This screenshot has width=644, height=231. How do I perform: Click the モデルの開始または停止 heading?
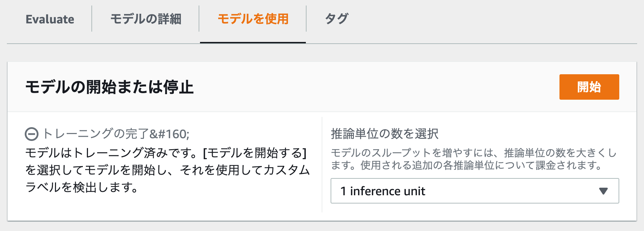click(x=109, y=87)
